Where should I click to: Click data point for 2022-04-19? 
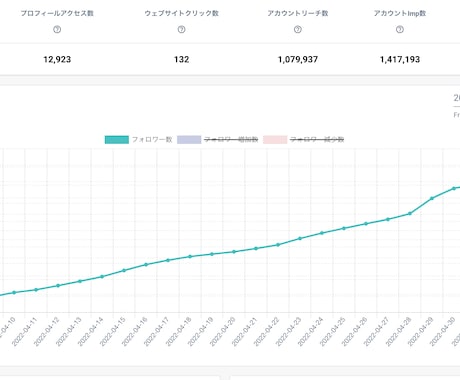coord(212,254)
